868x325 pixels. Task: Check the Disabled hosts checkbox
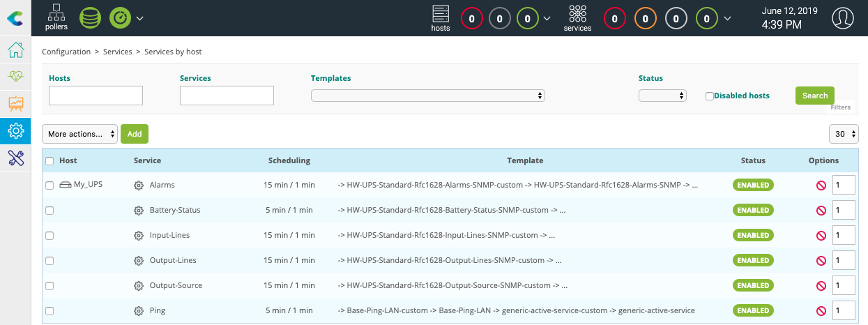coord(710,96)
